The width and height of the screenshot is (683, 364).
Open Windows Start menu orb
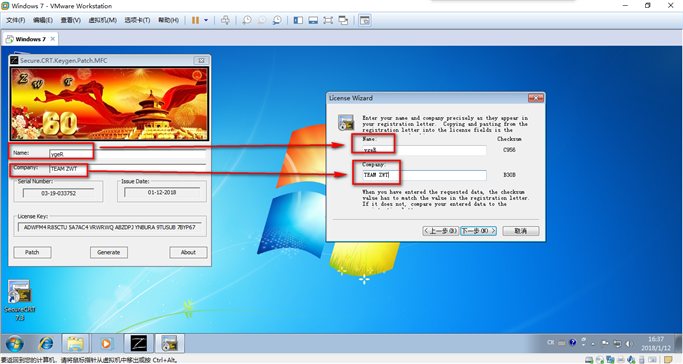15,344
